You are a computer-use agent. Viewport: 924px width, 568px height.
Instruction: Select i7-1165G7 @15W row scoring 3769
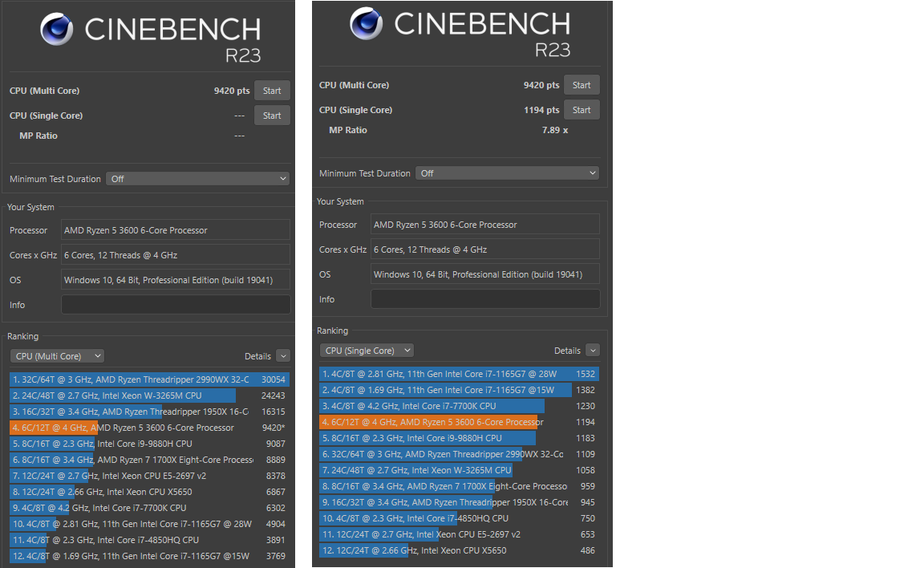coord(149,556)
